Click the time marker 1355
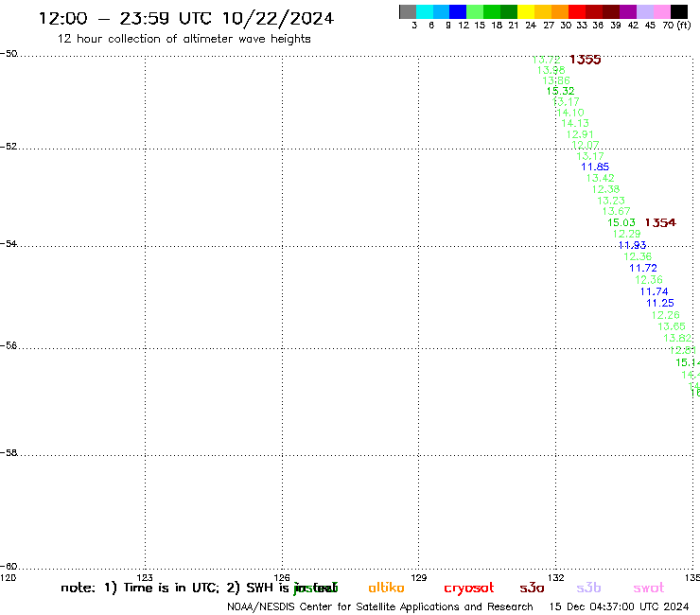Viewport: 700px width, 615px height. (x=585, y=60)
